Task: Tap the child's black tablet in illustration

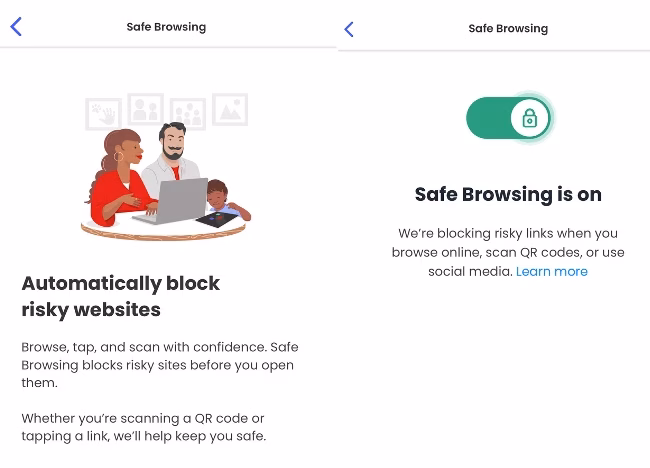Action: (218, 219)
